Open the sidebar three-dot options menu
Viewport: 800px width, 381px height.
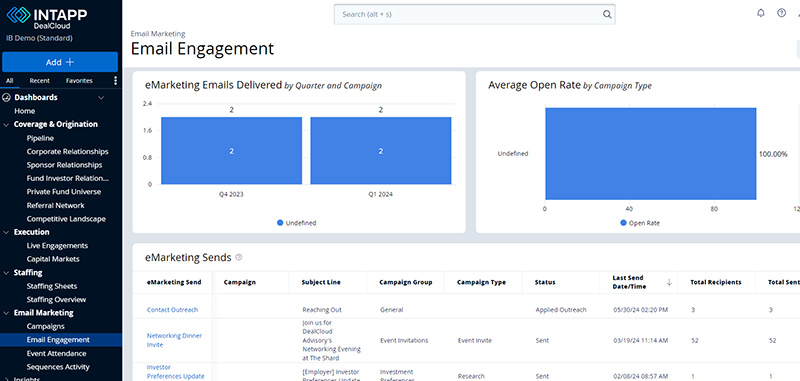115,81
